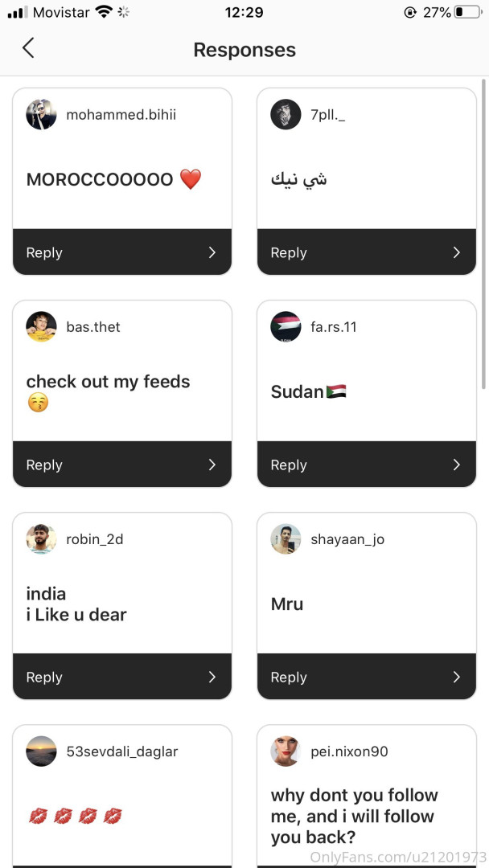Tap 7pll._ avatar icon
This screenshot has width=489, height=868.
pos(286,115)
